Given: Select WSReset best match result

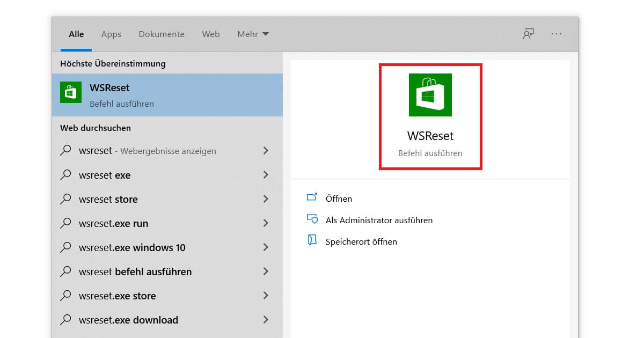Looking at the screenshot, I should point(167,95).
